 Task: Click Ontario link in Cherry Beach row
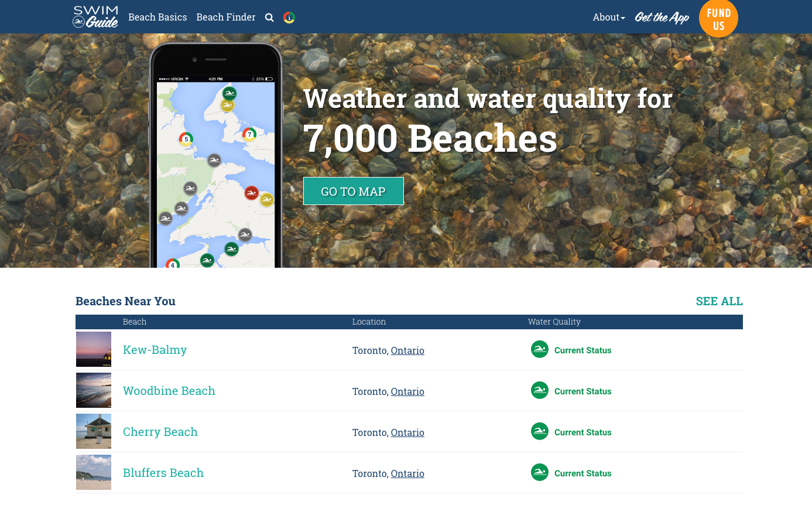click(407, 432)
